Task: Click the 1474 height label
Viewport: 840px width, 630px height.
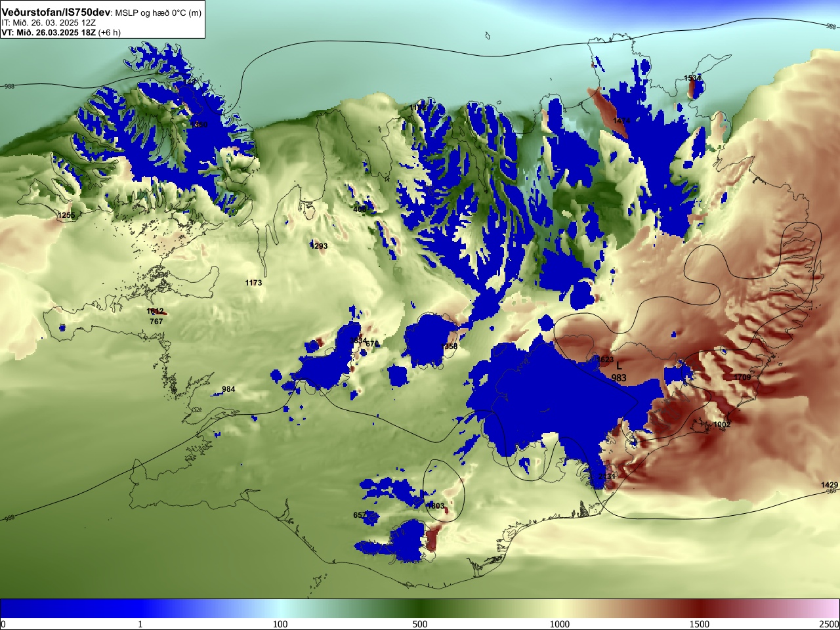Action: pyautogui.click(x=621, y=121)
